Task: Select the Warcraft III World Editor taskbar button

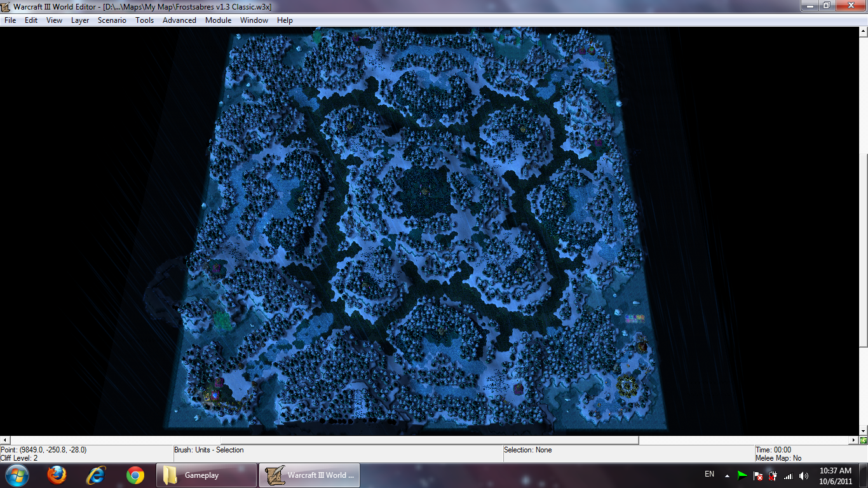Action: coord(309,475)
